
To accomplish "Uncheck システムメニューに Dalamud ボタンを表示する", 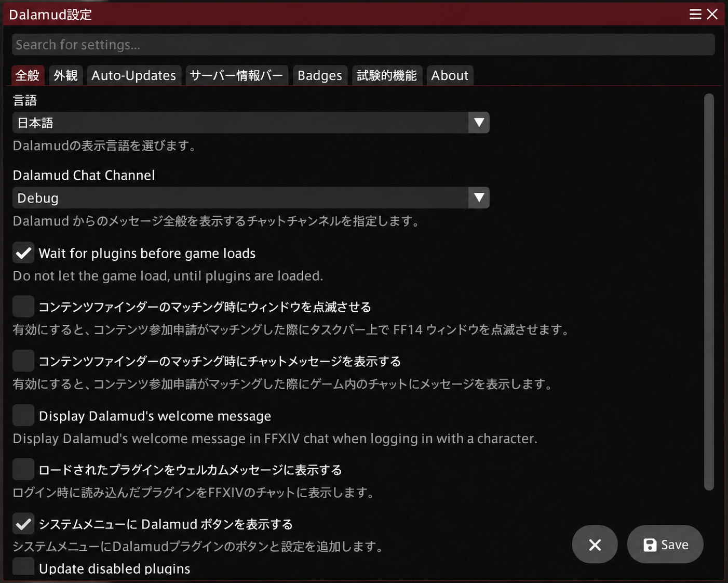I will point(23,524).
